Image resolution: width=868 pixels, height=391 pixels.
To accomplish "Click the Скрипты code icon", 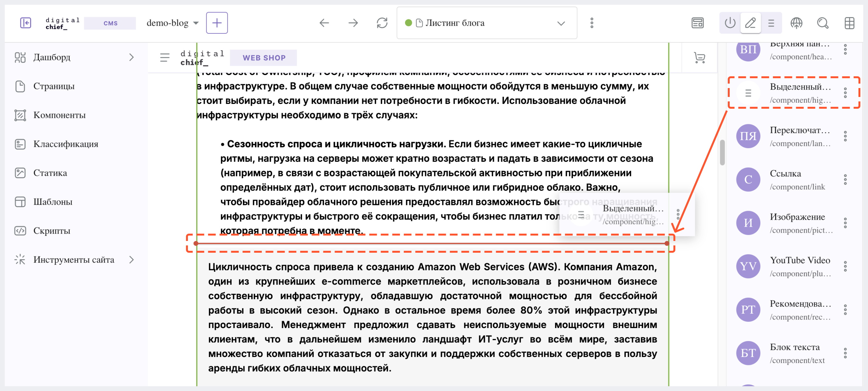I will point(20,231).
